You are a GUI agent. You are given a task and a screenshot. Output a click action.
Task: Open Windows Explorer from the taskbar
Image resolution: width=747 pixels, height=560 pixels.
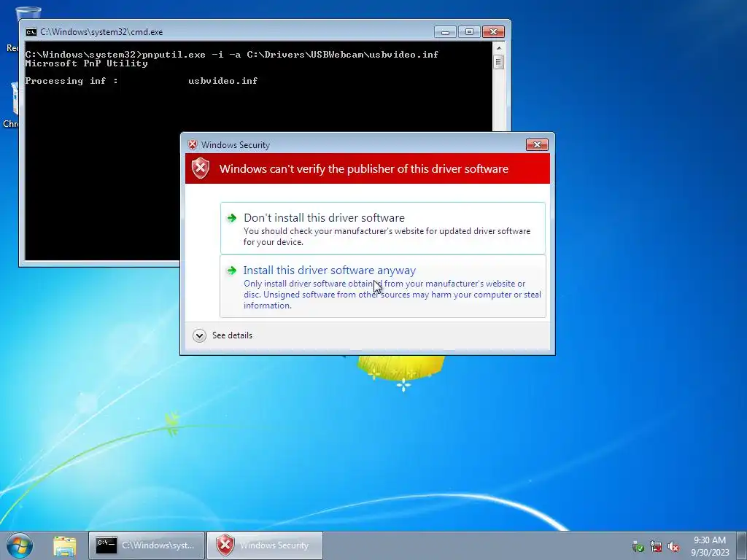[64, 545]
